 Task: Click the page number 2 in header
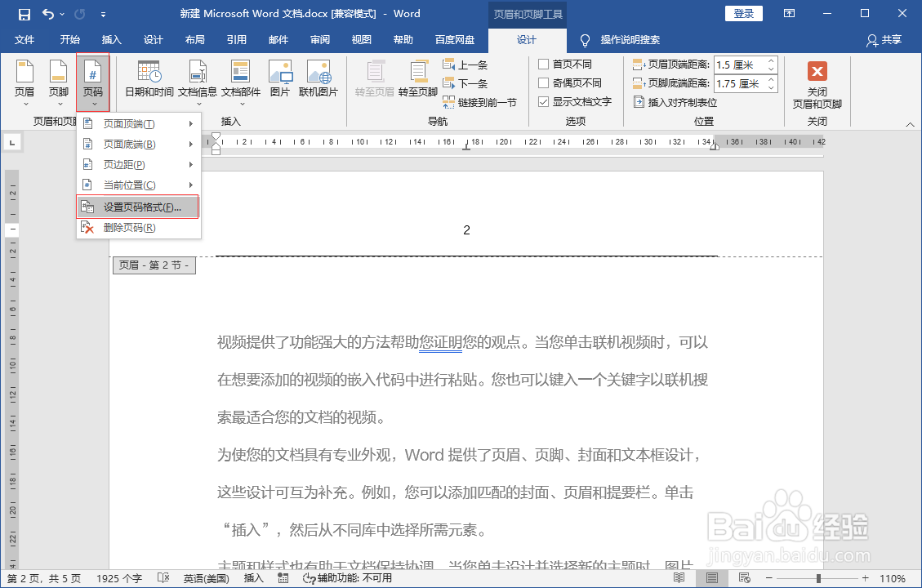[467, 230]
